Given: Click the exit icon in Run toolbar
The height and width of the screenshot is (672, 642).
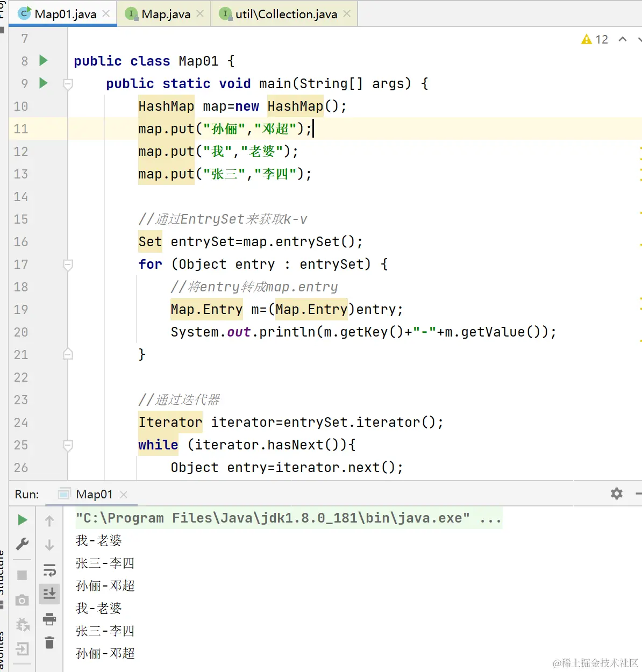Looking at the screenshot, I should 22,649.
